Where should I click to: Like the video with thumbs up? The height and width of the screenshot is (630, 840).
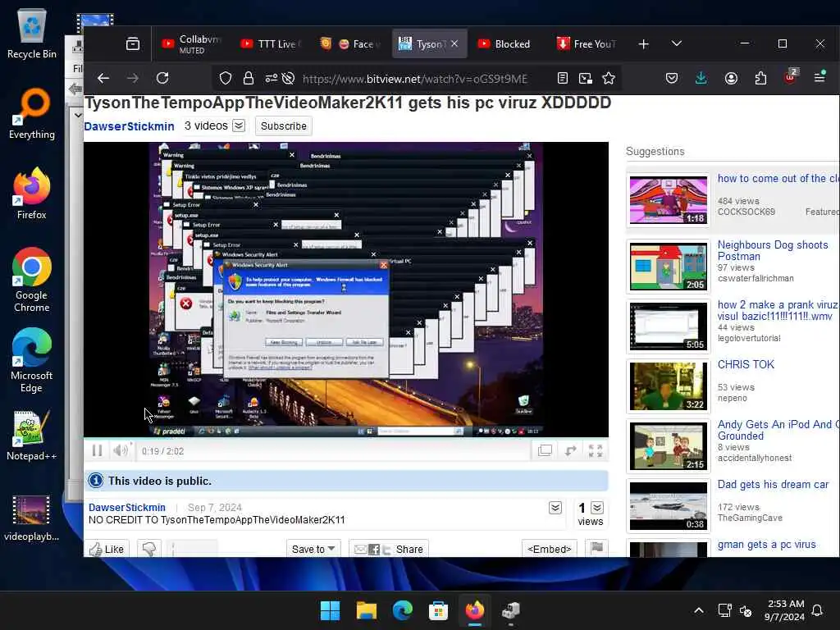107,549
